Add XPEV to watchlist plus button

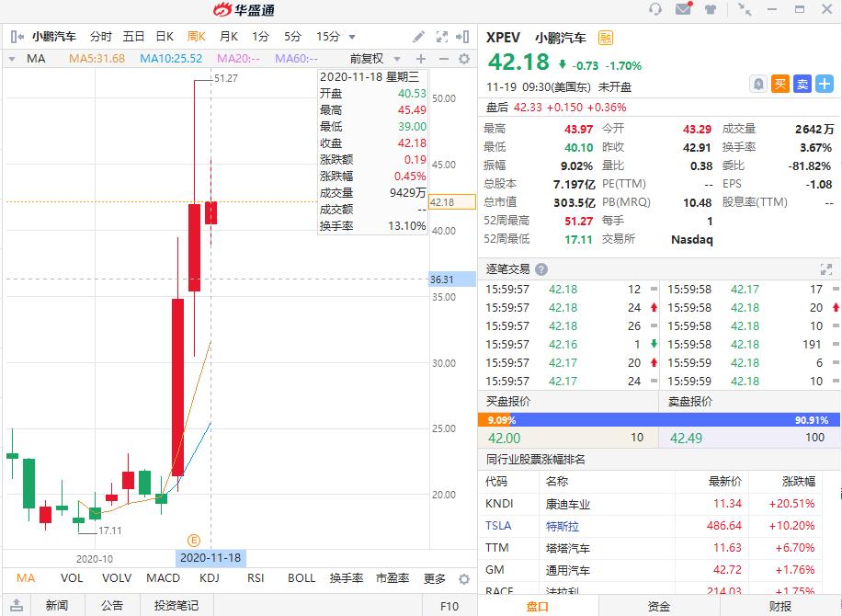tap(825, 84)
